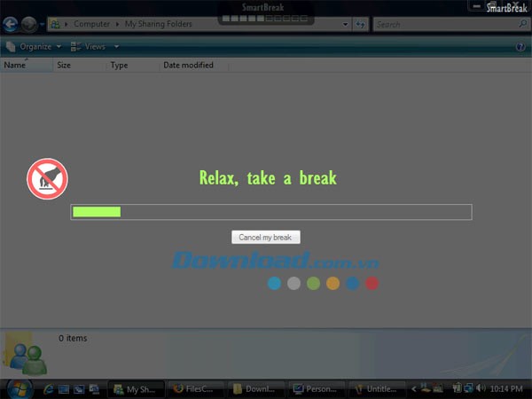
Task: Click the refresh button beside address bar
Action: (x=360, y=25)
